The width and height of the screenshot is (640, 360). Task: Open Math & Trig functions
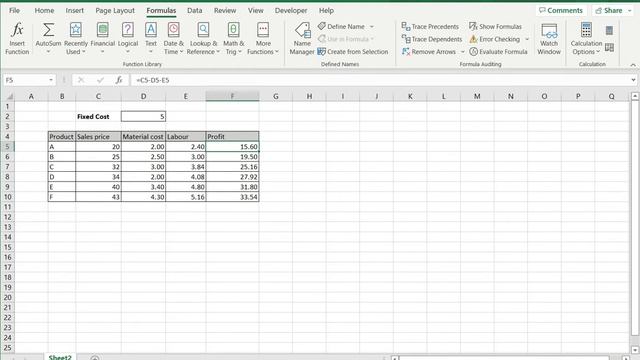tap(233, 38)
